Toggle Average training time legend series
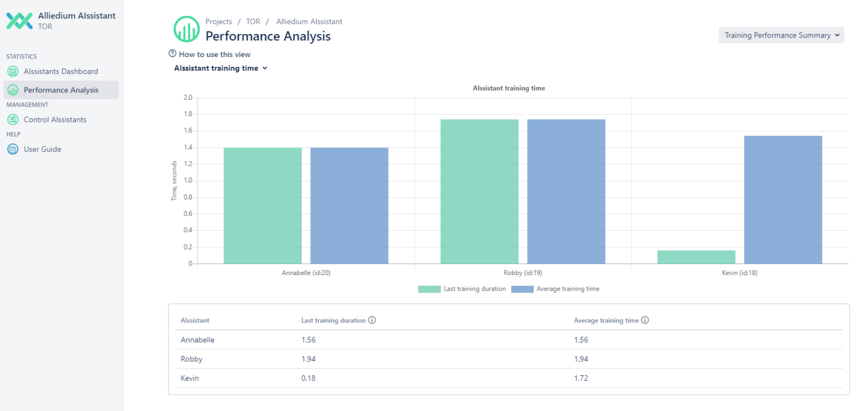 pos(555,289)
